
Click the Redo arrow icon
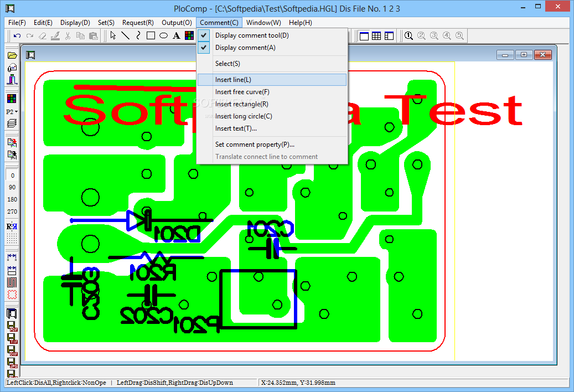(30, 36)
